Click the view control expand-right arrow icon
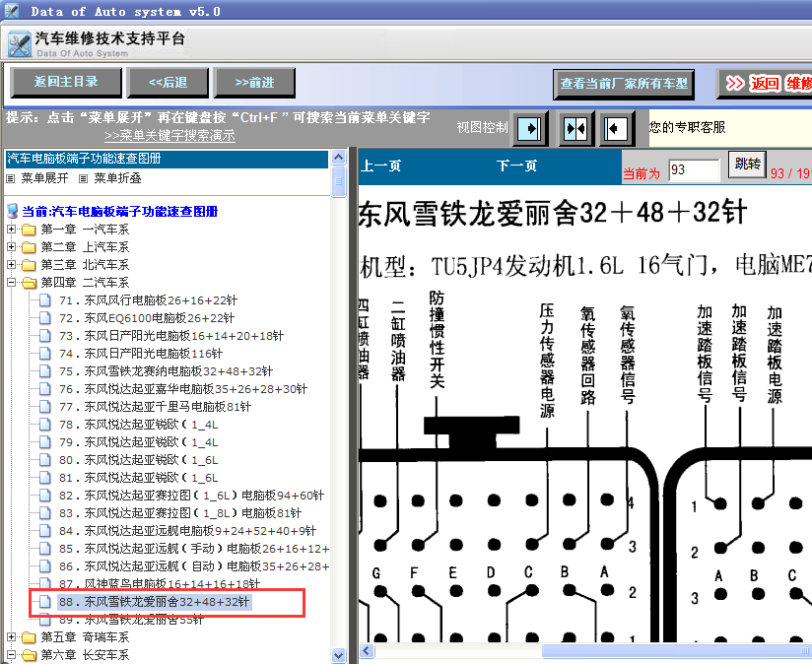 tap(530, 128)
